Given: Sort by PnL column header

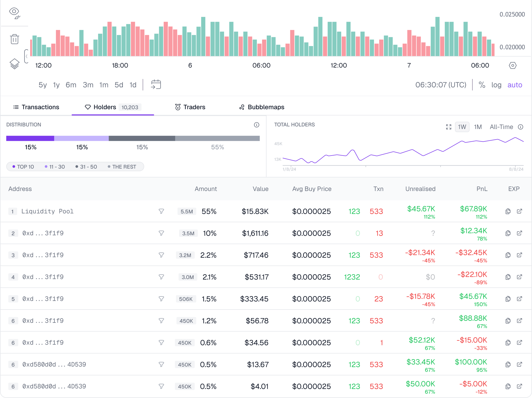Looking at the screenshot, I should 482,189.
